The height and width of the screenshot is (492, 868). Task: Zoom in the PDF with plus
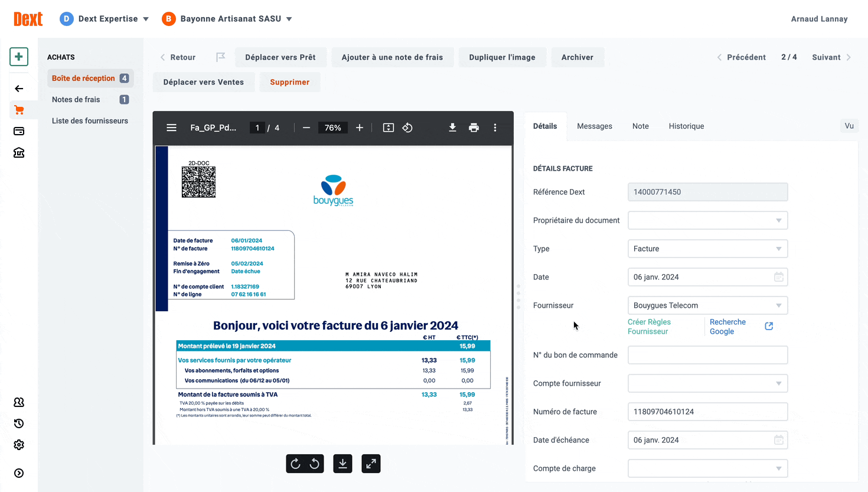point(360,128)
